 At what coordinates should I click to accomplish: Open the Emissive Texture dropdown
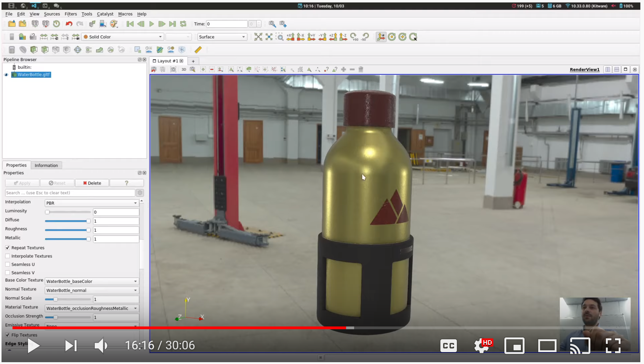pos(92,326)
